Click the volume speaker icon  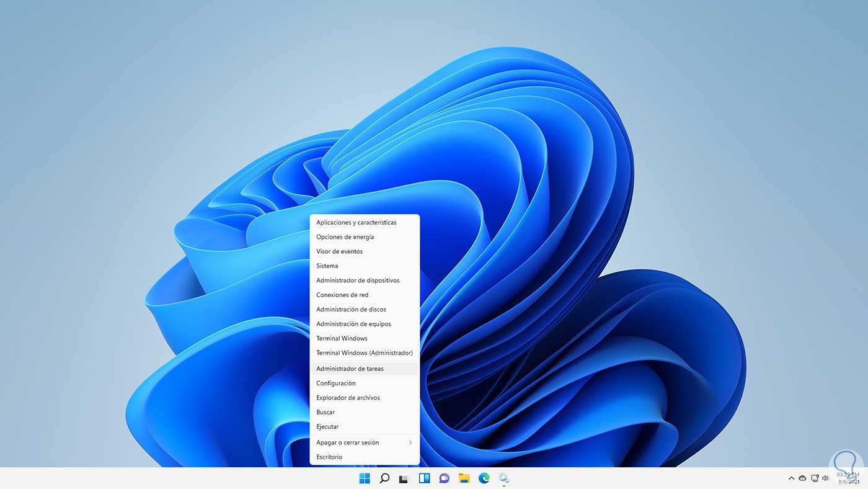pyautogui.click(x=825, y=478)
